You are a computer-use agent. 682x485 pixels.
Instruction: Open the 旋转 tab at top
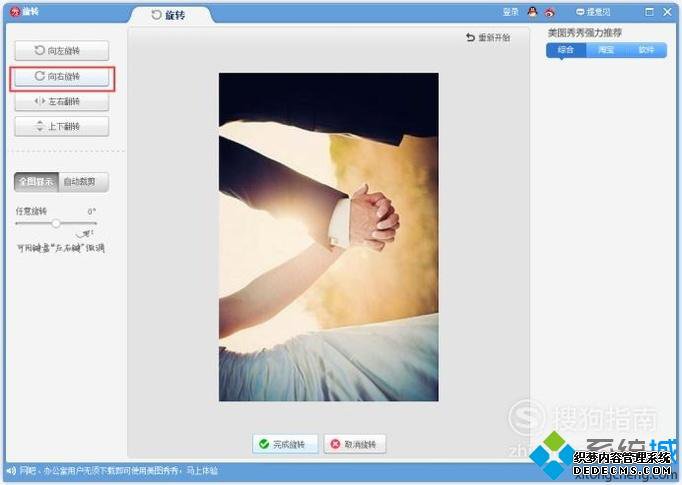tap(170, 15)
